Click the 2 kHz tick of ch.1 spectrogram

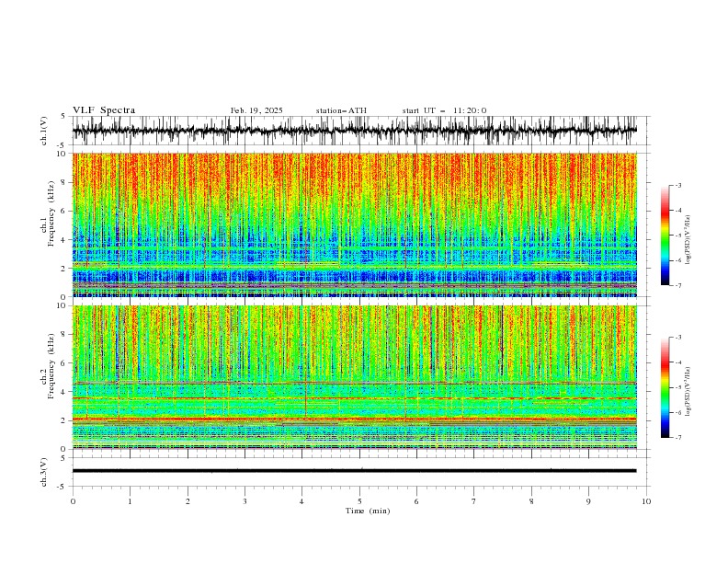point(64,269)
